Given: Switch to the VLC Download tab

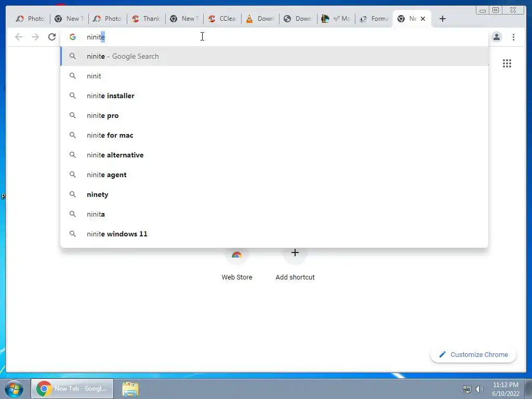Looking at the screenshot, I should tap(260, 19).
